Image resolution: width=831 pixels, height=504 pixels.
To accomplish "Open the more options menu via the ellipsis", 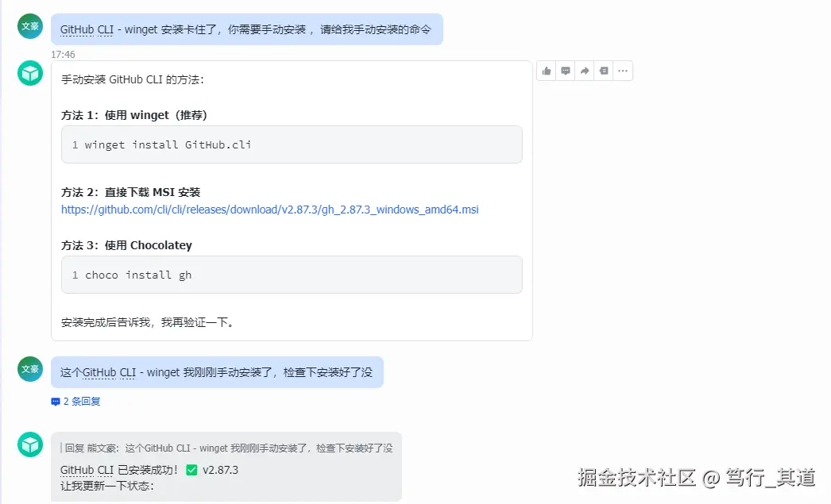I will pyautogui.click(x=623, y=71).
